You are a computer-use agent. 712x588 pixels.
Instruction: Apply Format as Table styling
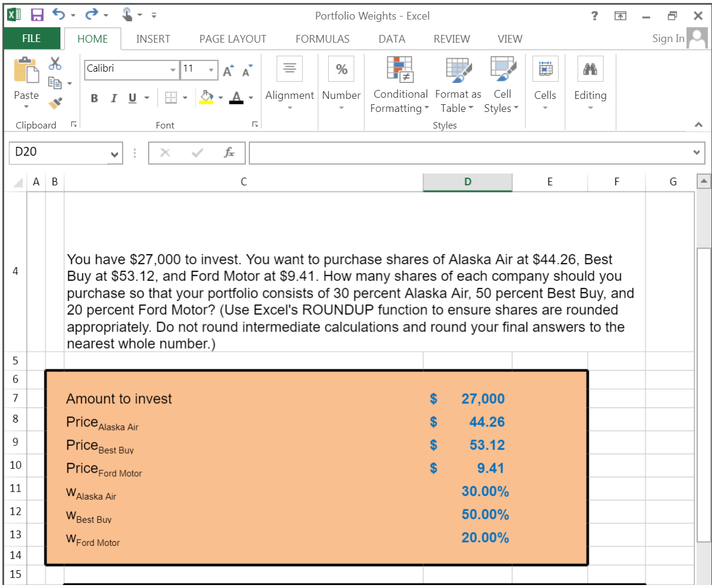[457, 85]
